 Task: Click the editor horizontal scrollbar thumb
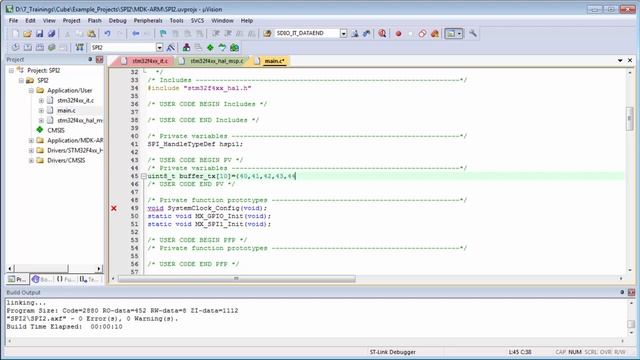pos(236,279)
